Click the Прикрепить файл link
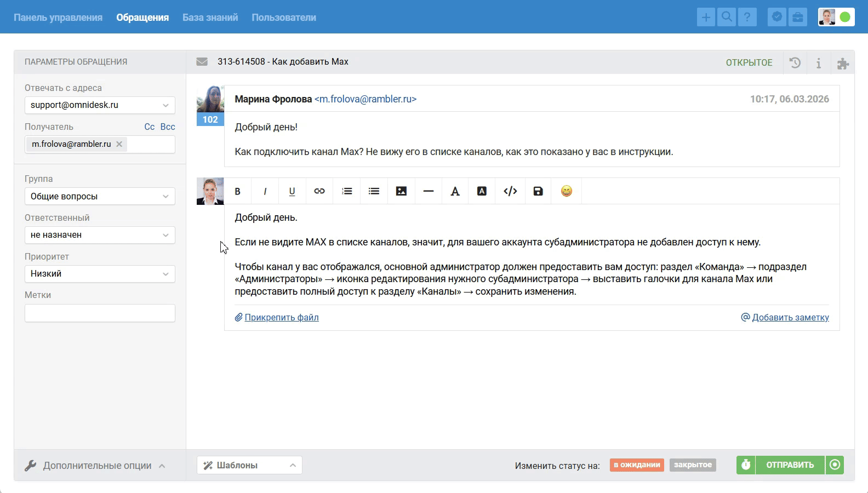868x493 pixels. coord(281,317)
